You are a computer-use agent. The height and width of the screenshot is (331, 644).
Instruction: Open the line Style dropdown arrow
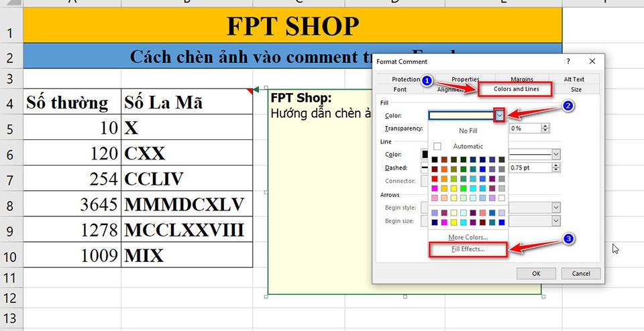[556, 155]
